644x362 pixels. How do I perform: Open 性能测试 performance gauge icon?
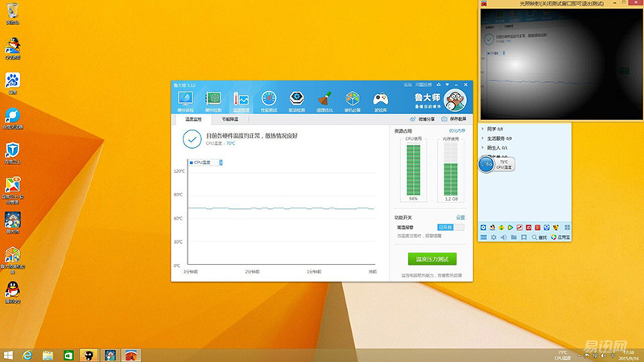coord(269,101)
